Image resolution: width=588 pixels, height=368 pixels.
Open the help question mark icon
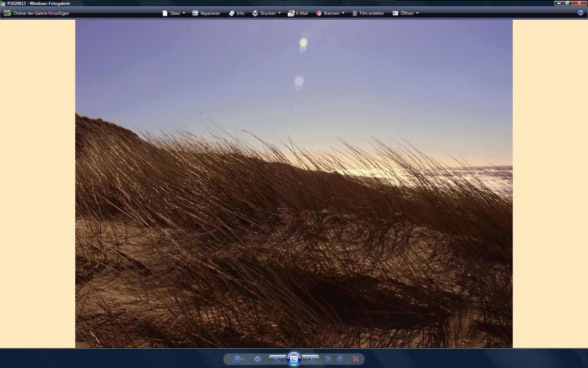pos(581,13)
